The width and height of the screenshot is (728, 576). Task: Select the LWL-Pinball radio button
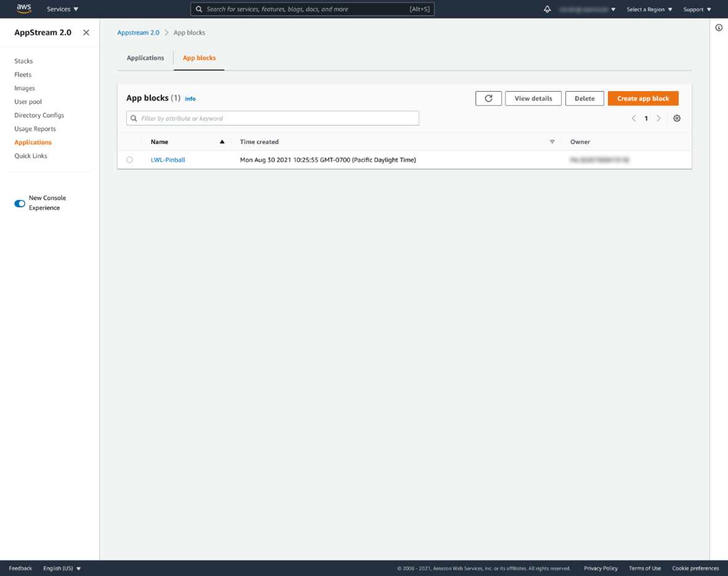(129, 160)
